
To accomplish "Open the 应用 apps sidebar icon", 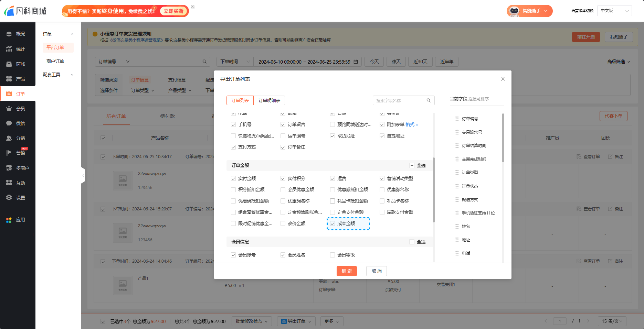I will [x=9, y=220].
